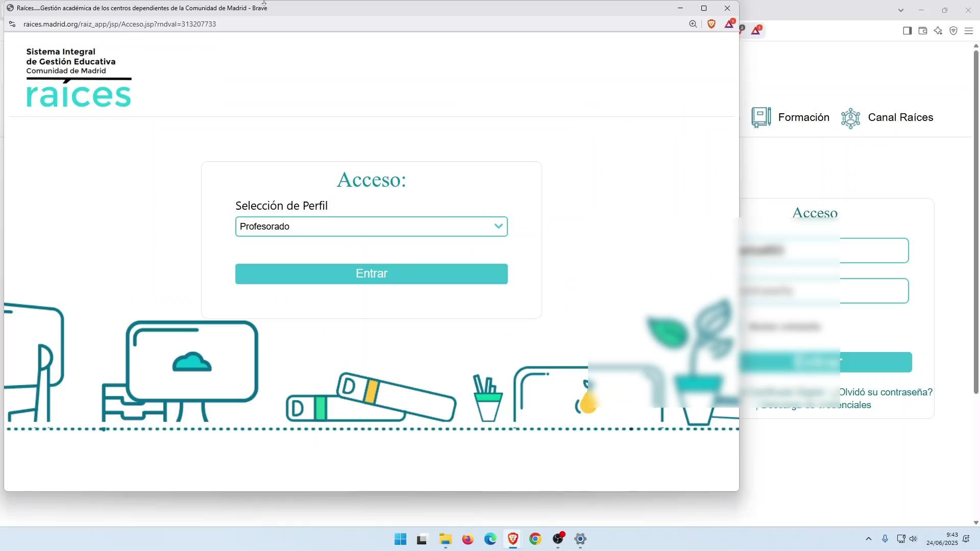Viewport: 980px width, 551px height.
Task: Click the Brave VPN shield icon
Action: (x=953, y=31)
